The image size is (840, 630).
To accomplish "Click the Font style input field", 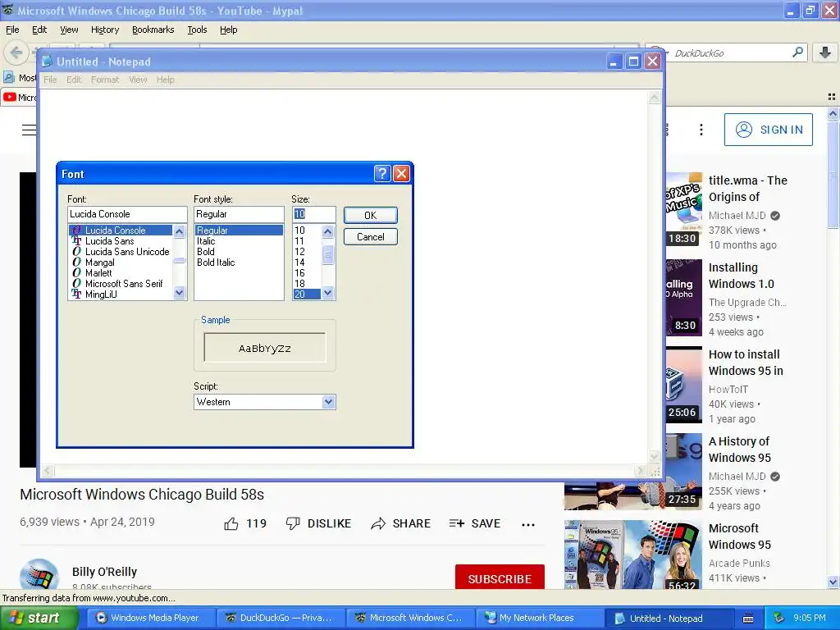I will (239, 214).
